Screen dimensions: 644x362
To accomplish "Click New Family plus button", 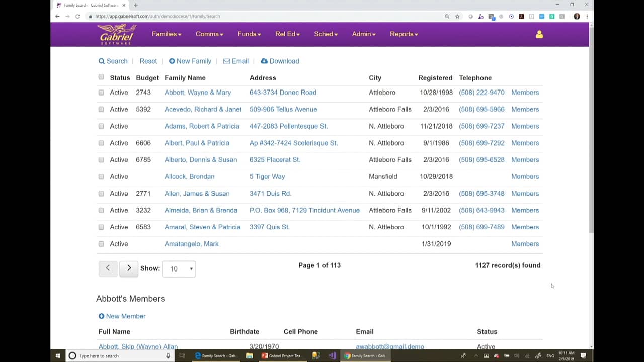I will (190, 61).
